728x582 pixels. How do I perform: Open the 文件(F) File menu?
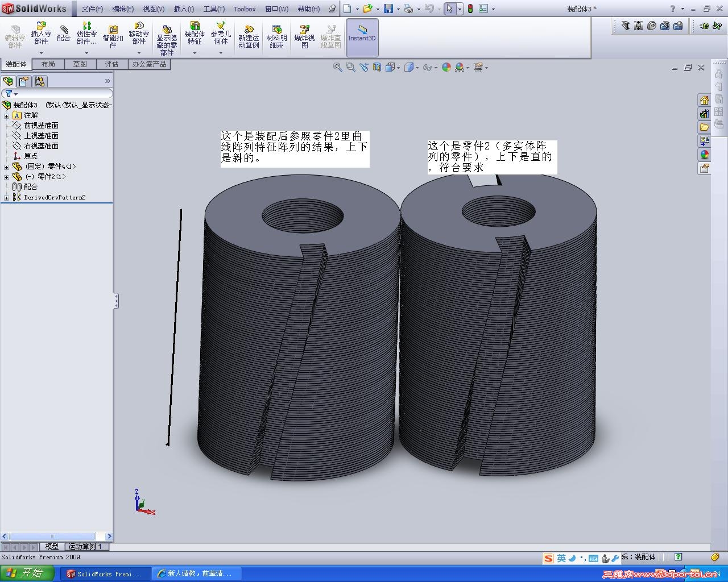(x=92, y=9)
